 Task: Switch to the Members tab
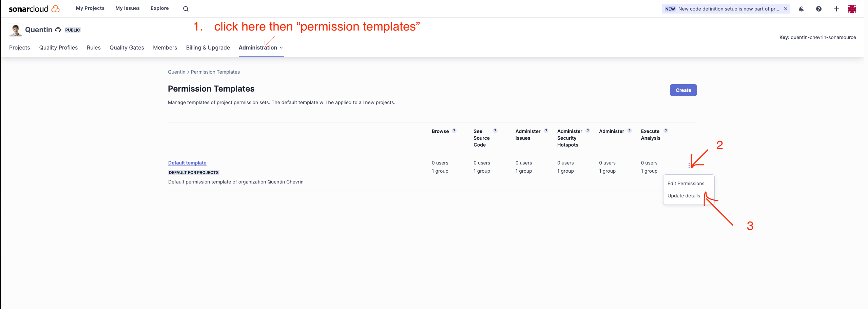point(165,47)
